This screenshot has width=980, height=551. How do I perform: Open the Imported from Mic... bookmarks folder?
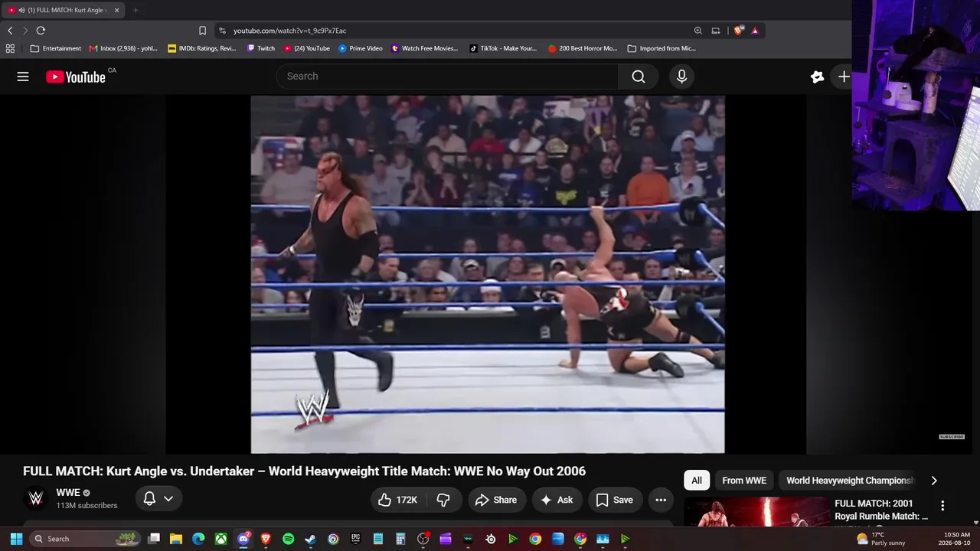coord(661,48)
